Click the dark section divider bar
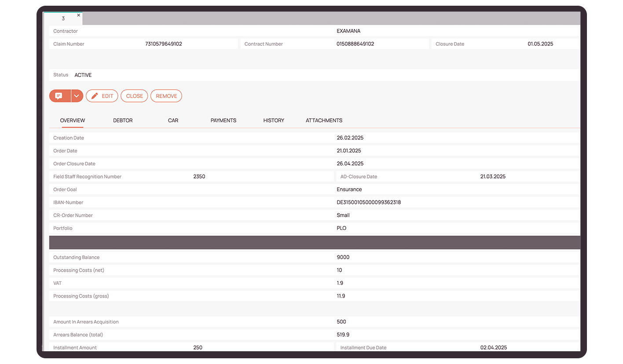Viewport: 623px width, 364px height. tap(315, 243)
